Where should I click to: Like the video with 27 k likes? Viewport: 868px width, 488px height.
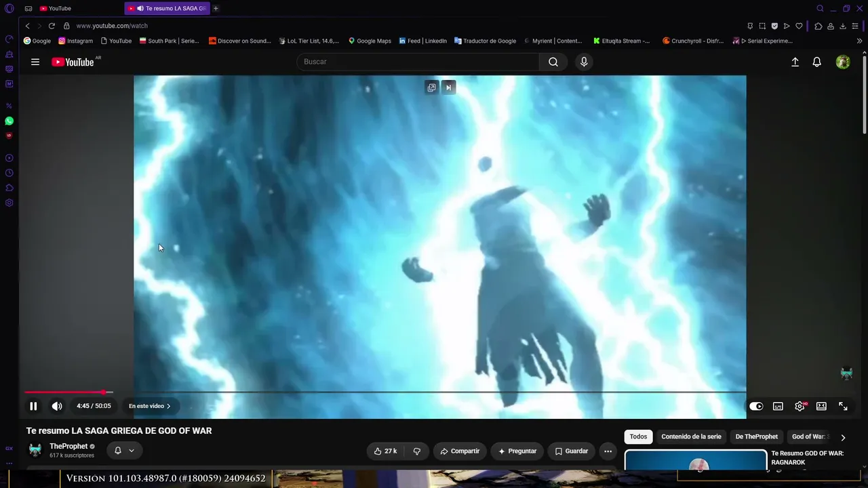pyautogui.click(x=386, y=451)
